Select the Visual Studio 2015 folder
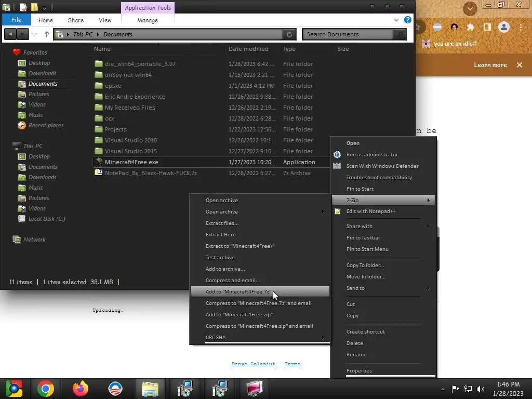 (x=130, y=151)
